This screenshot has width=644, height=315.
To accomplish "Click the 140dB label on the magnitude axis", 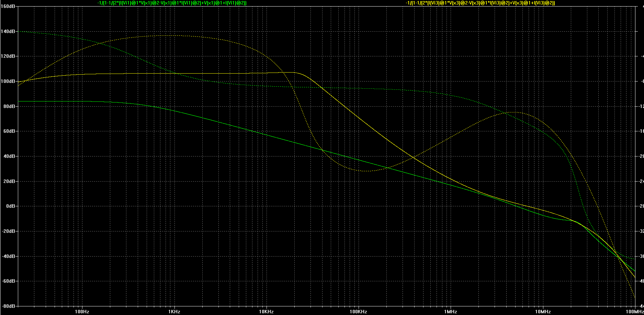I will (8, 31).
